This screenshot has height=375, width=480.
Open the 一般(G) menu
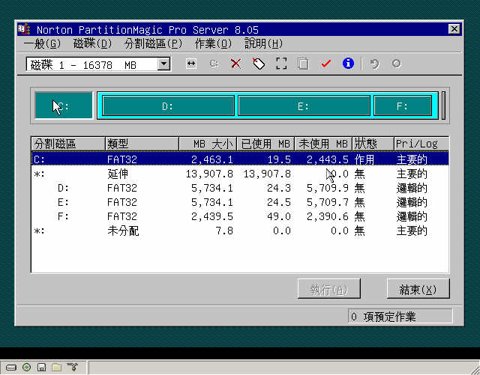(43, 44)
